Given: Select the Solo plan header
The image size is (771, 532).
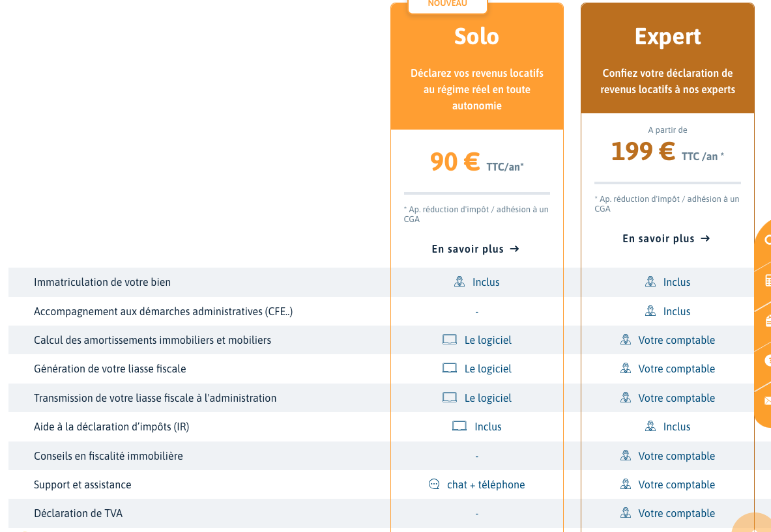Looking at the screenshot, I should (476, 36).
